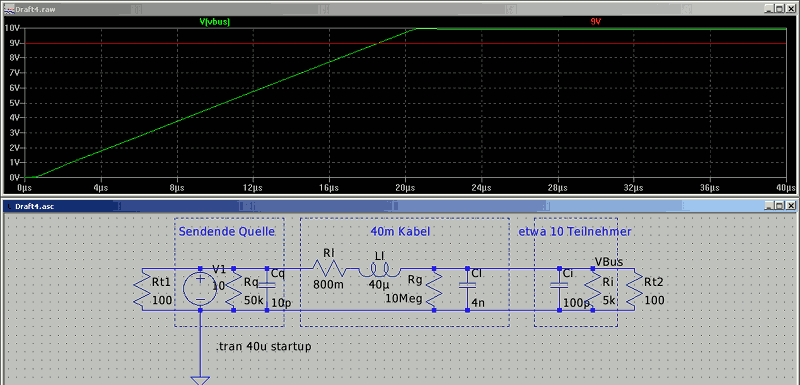Select the Rl 800m resistor symbol
Image resolution: width=800 pixels, height=385 pixels.
(330, 268)
